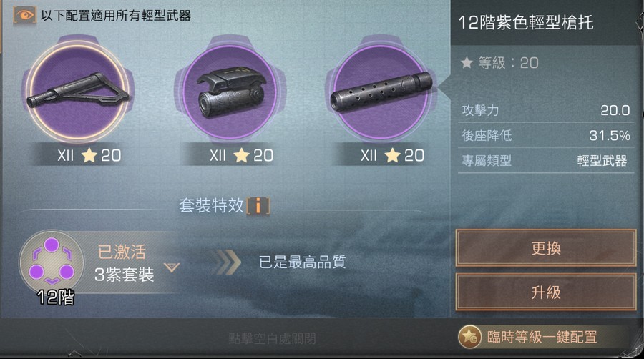Click the 12階紫色輕型槍托 title header
This screenshot has height=359, width=644.
click(526, 23)
